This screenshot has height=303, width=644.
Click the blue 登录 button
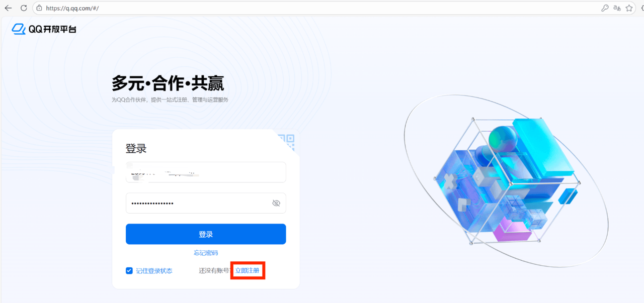pyautogui.click(x=206, y=234)
